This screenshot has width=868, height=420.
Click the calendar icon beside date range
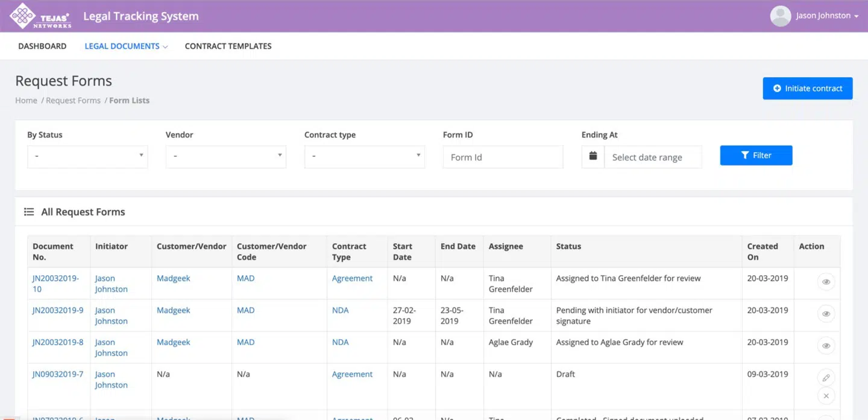[593, 156]
